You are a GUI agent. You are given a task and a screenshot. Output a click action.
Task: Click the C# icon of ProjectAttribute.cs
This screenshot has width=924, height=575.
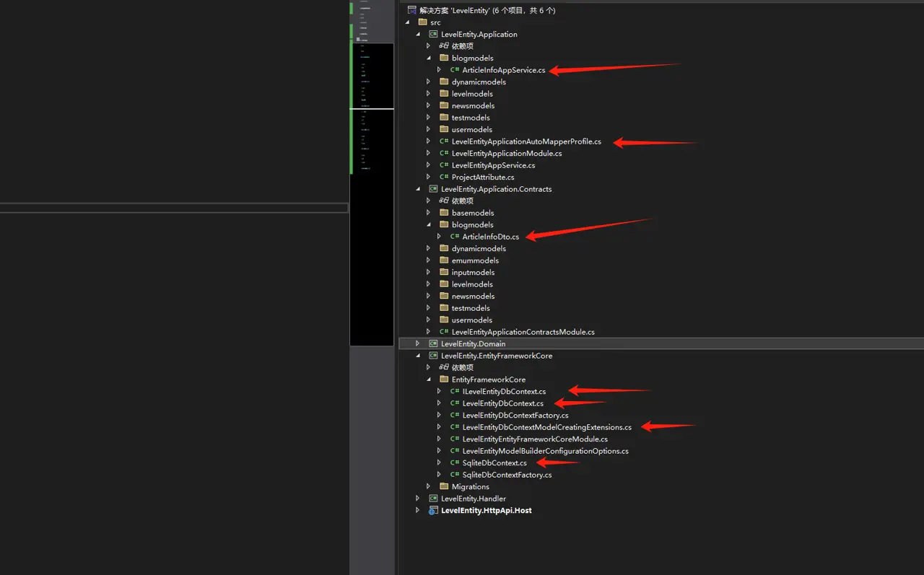click(x=444, y=177)
